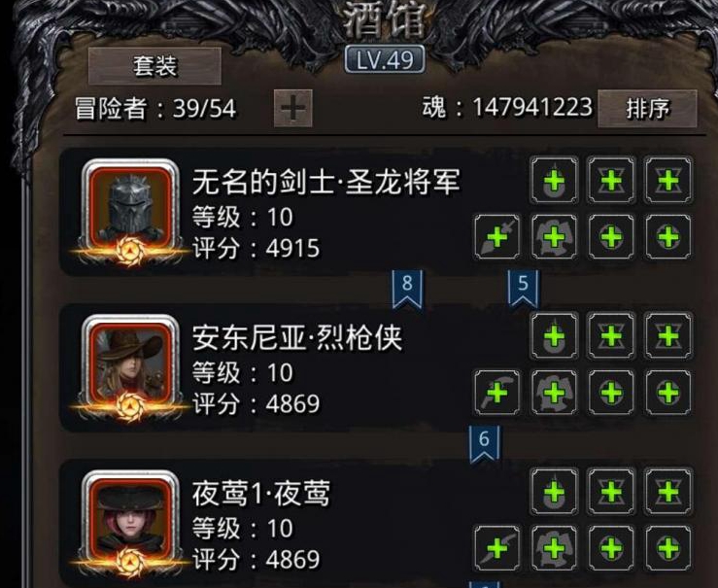Click the 排序 sort button
This screenshot has width=718, height=588.
click(647, 109)
